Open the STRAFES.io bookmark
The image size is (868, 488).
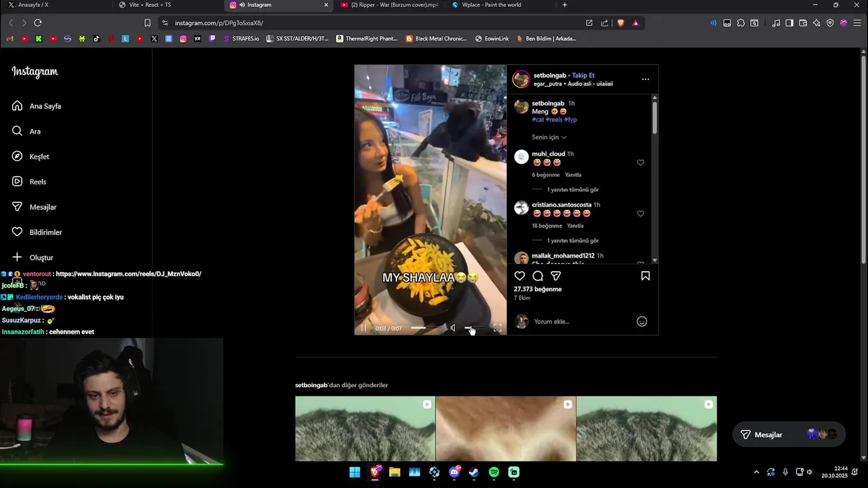pos(241,39)
